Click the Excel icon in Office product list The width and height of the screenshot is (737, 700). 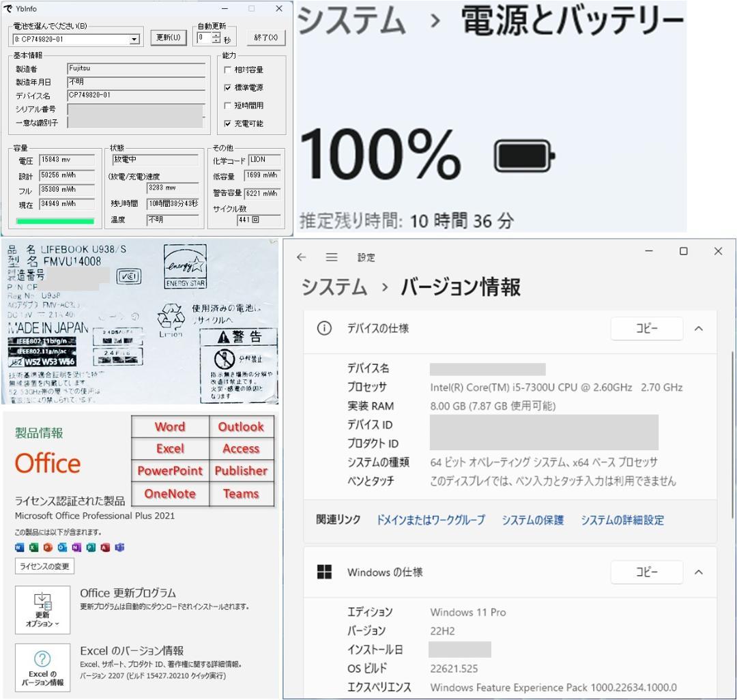(34, 547)
